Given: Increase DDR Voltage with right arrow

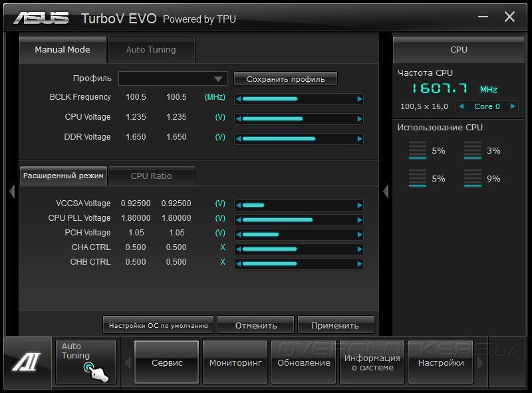Looking at the screenshot, I should [x=360, y=139].
